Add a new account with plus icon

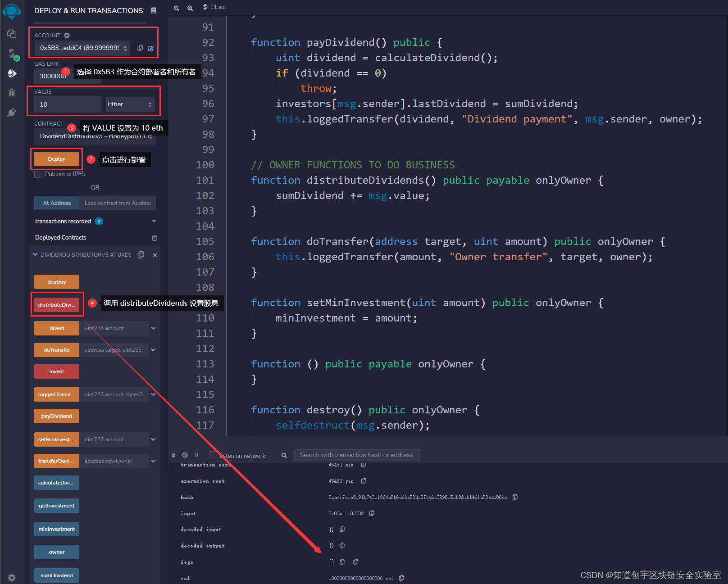[67, 35]
